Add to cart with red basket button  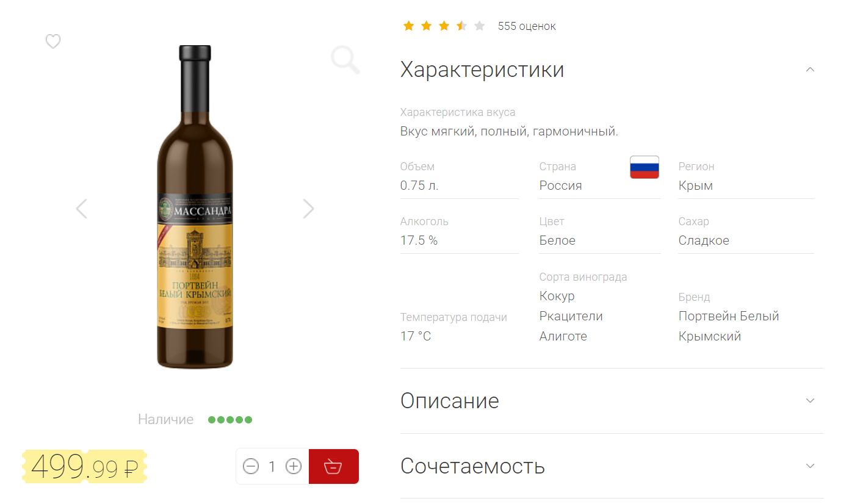(334, 467)
